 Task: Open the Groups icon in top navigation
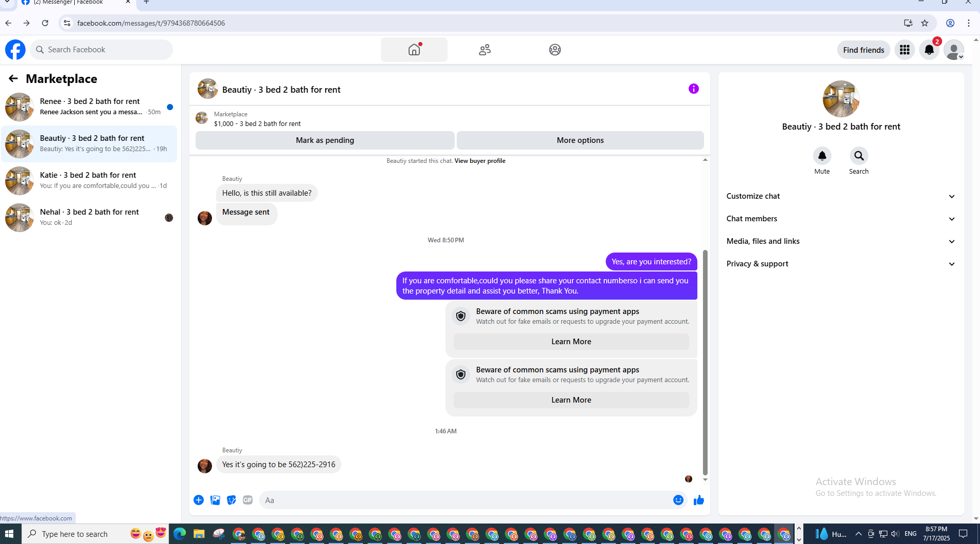(555, 50)
